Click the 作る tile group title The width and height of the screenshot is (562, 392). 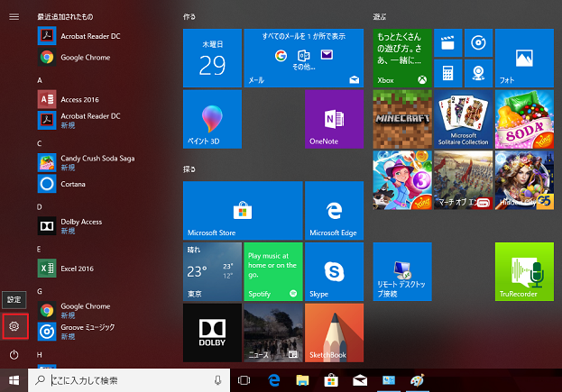189,17
